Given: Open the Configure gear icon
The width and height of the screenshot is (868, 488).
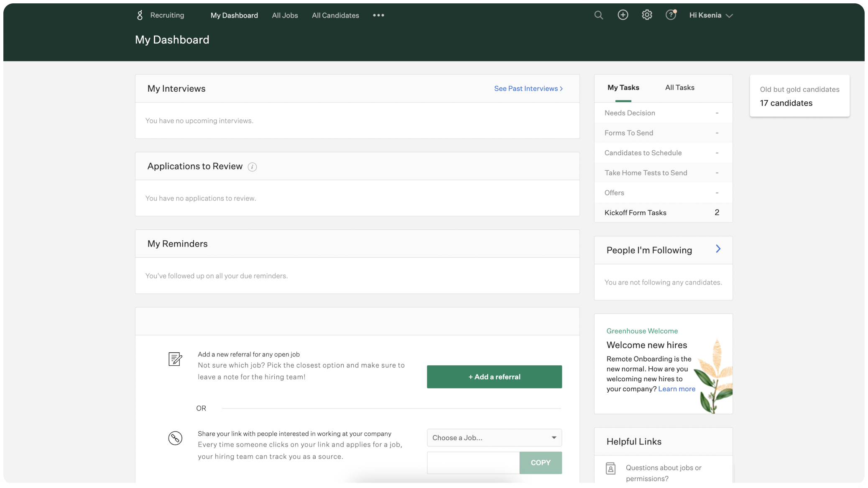Looking at the screenshot, I should pyautogui.click(x=647, y=15).
